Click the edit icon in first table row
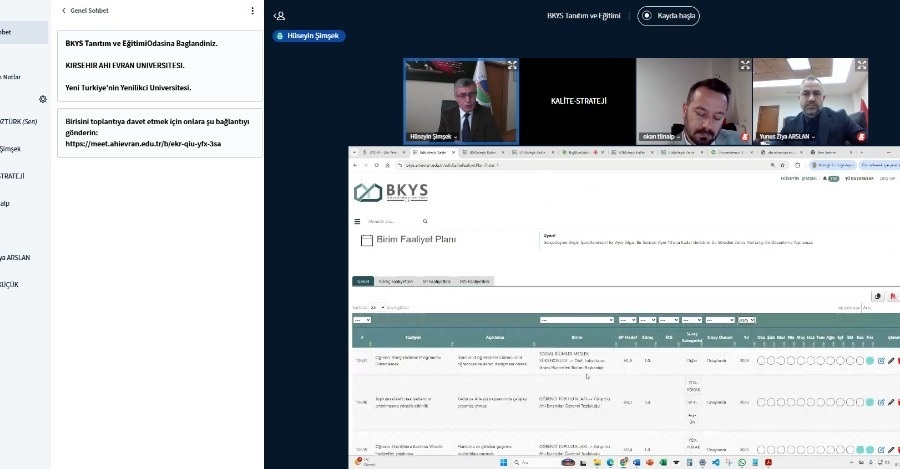 coord(881,360)
